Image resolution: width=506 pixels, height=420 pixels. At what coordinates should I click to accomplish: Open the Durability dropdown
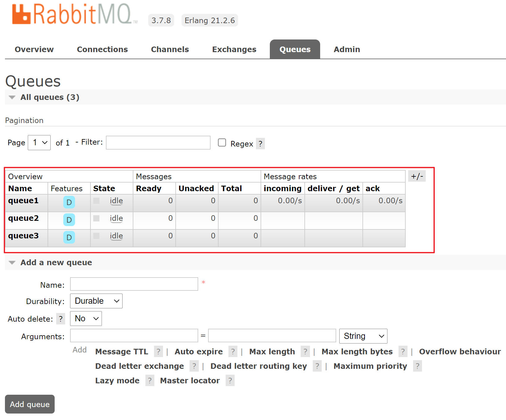click(96, 301)
